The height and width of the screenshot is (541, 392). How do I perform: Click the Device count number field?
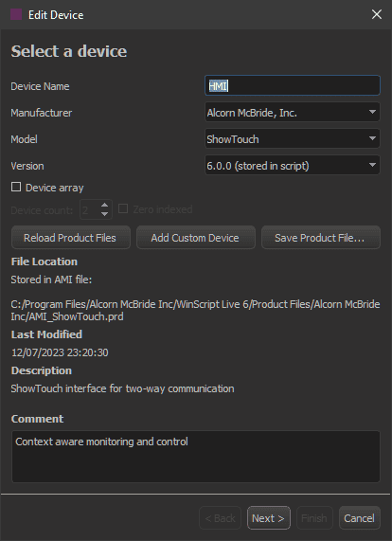point(90,209)
